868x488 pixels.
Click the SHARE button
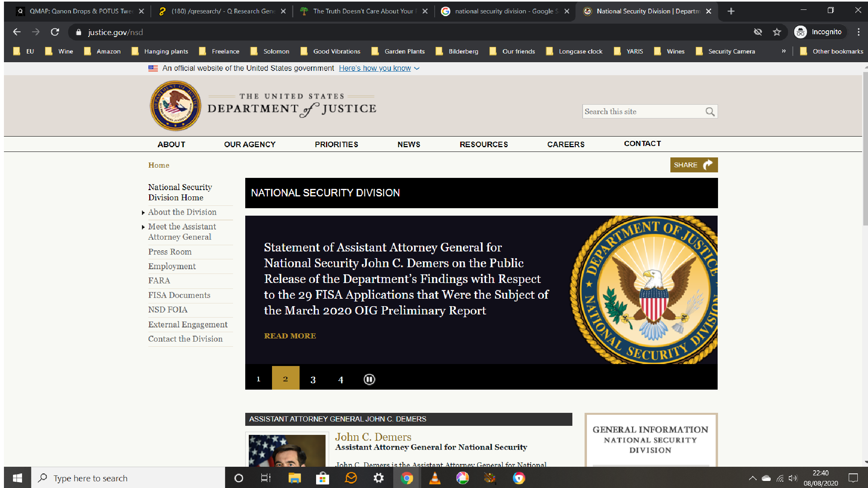point(694,165)
